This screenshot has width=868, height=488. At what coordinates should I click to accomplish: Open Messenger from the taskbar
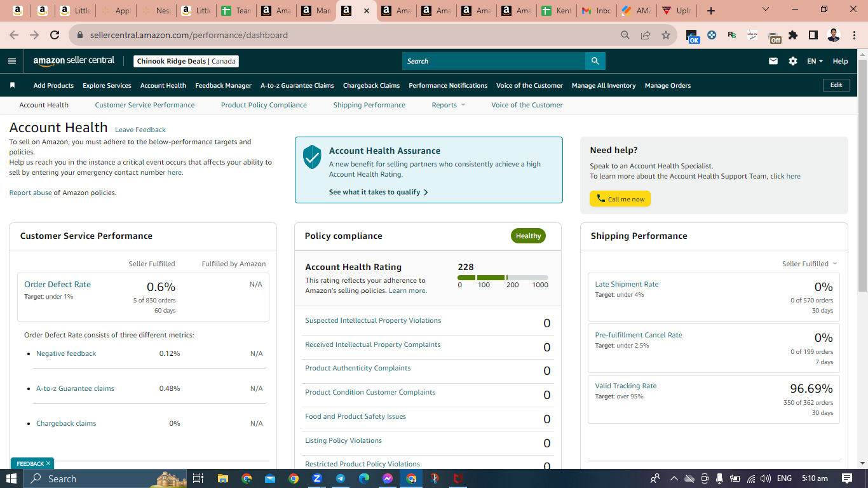[x=388, y=478]
